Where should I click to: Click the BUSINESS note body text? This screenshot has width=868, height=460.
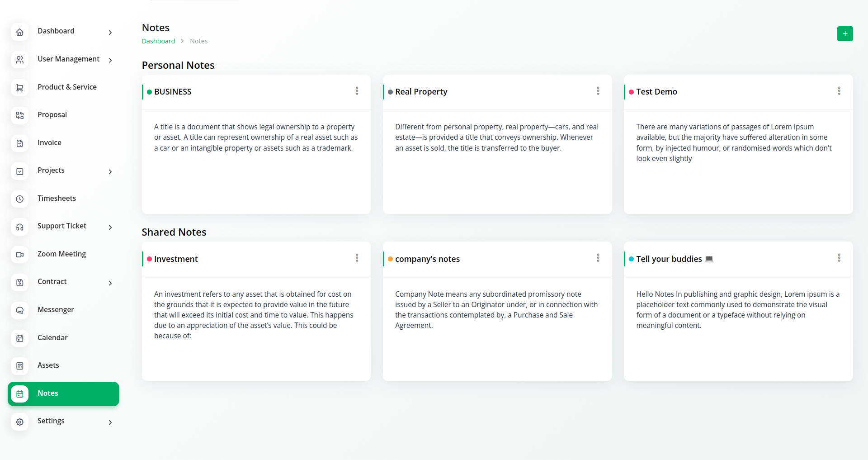tap(255, 138)
